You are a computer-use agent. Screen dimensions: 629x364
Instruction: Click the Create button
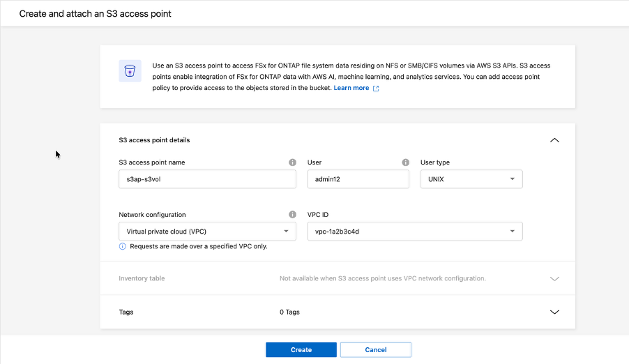(x=301, y=350)
